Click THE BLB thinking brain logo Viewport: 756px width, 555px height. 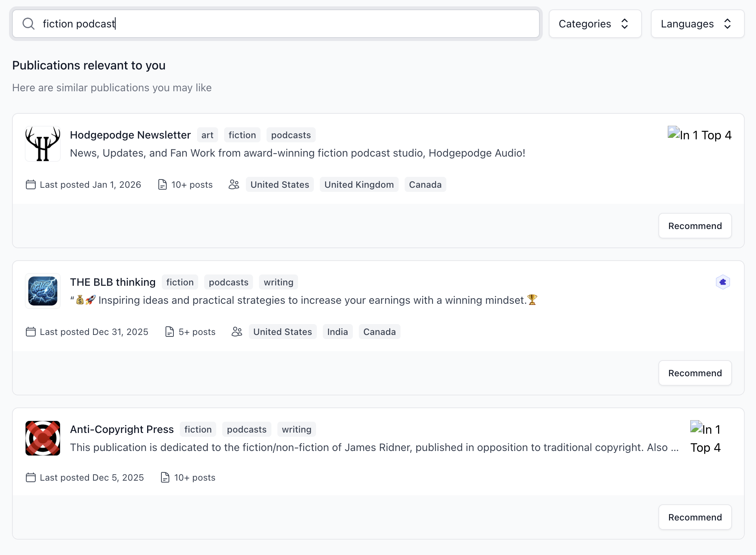43,291
